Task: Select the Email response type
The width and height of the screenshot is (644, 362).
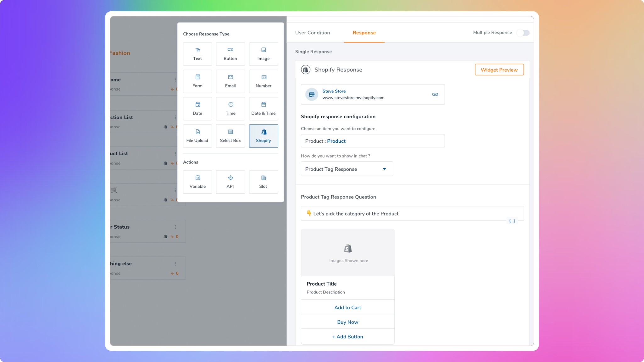Action: tap(230, 81)
